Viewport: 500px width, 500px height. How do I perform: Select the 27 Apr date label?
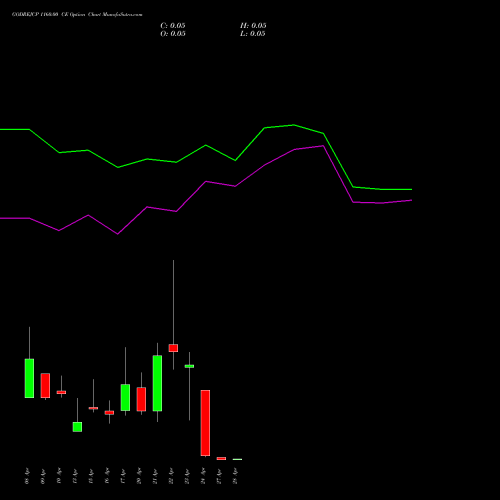pyautogui.click(x=219, y=476)
